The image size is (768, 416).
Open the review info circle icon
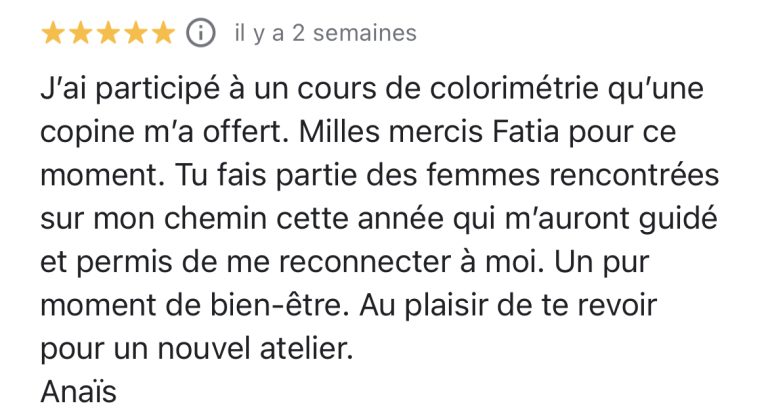pyautogui.click(x=200, y=33)
